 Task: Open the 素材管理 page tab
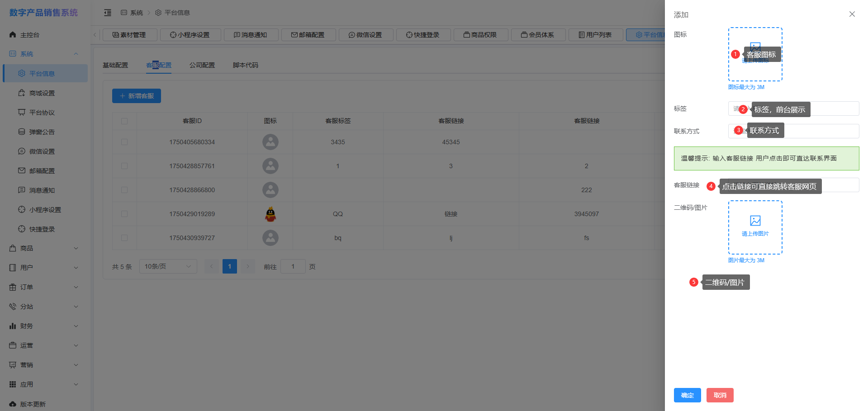tap(130, 35)
